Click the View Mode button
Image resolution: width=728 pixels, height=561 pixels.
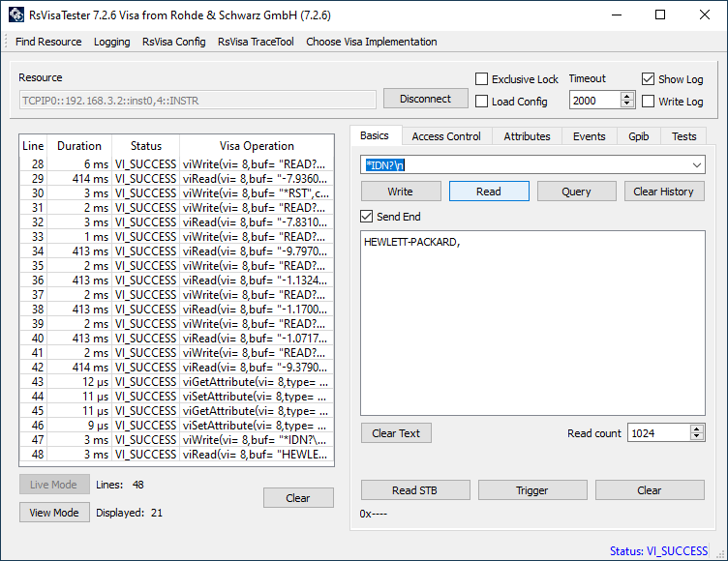click(54, 513)
